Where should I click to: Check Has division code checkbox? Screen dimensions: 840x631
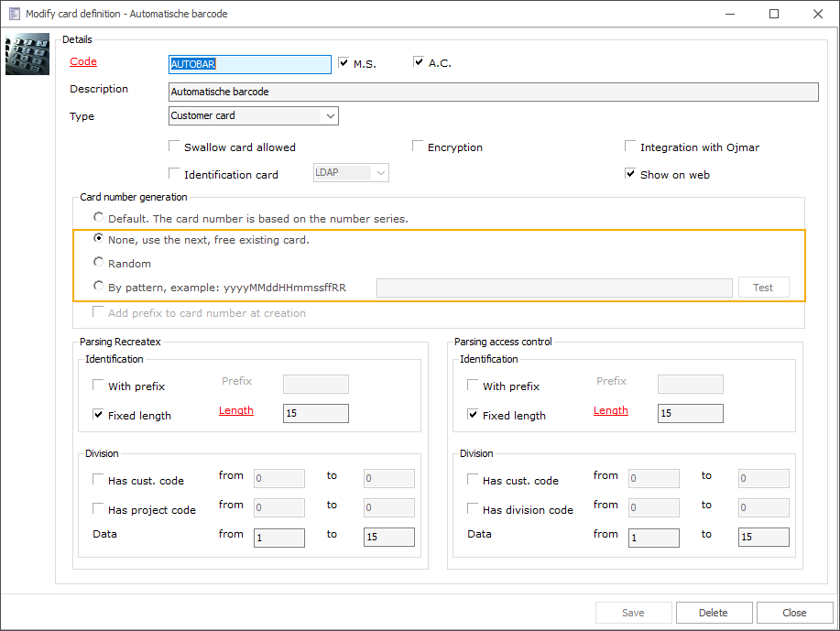(x=473, y=509)
